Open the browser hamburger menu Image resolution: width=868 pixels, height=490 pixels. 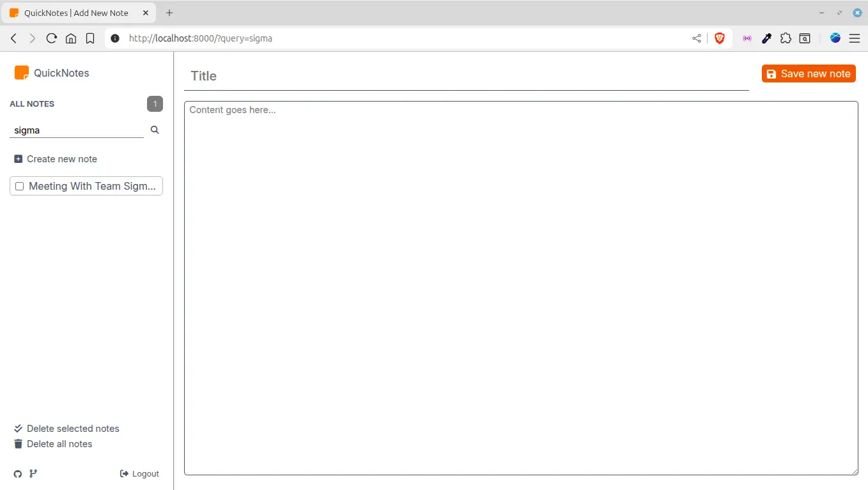coord(855,38)
